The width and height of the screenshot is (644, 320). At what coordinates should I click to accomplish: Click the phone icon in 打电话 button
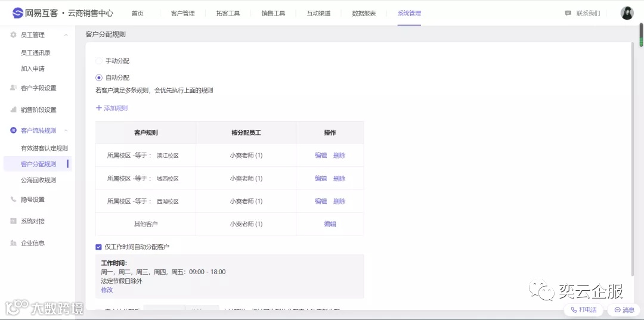tap(574, 310)
